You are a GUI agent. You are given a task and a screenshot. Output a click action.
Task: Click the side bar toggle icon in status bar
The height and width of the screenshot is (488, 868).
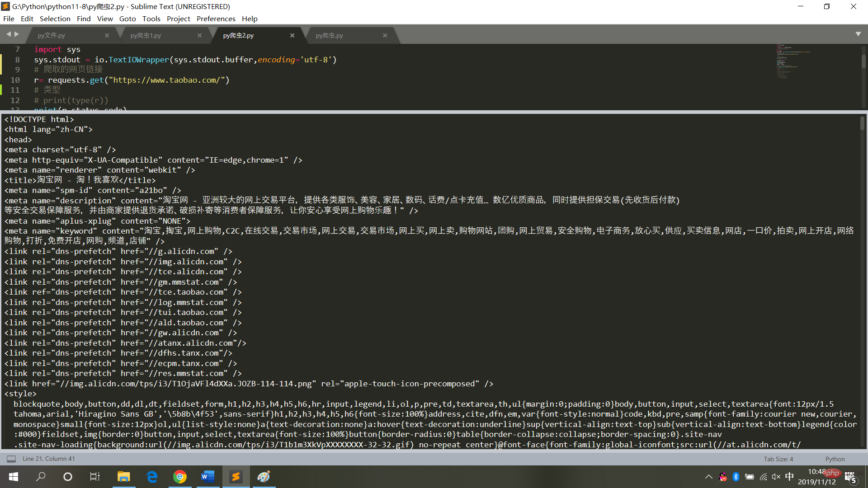point(11,459)
